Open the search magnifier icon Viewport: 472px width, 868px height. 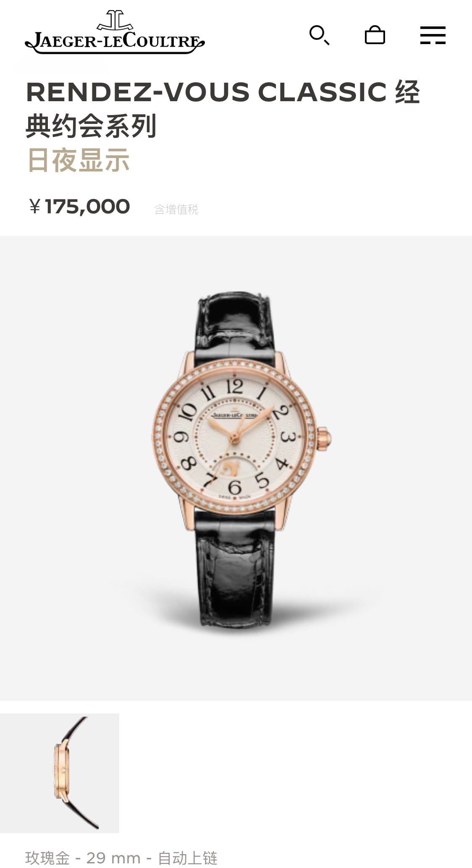(319, 35)
